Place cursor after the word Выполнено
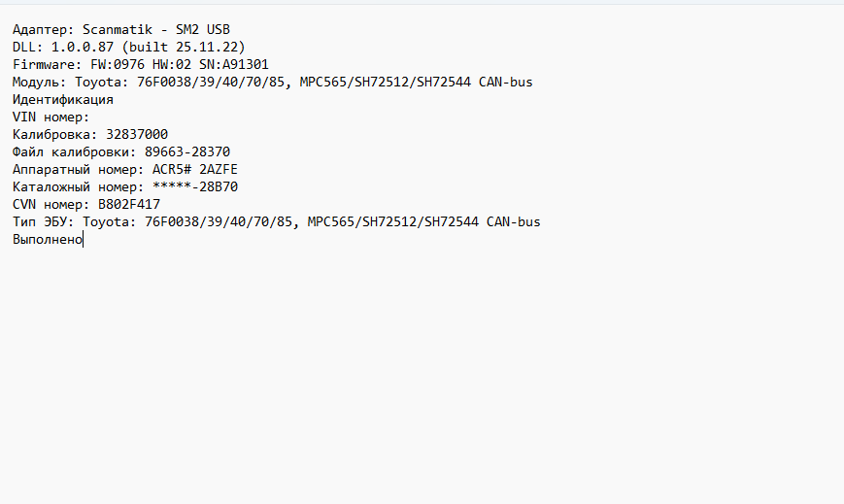844x504 pixels. (83, 239)
